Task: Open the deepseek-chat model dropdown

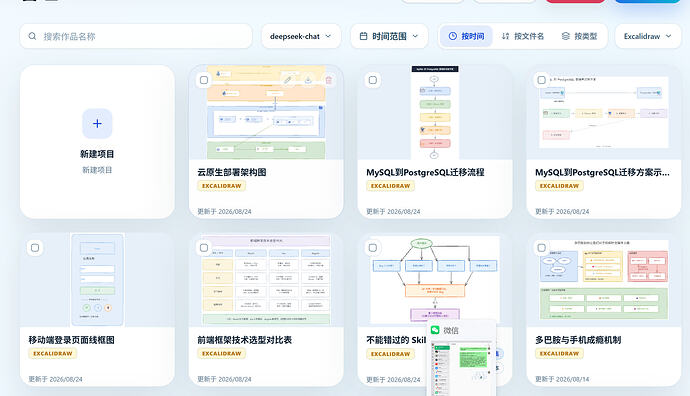Action: [x=301, y=36]
